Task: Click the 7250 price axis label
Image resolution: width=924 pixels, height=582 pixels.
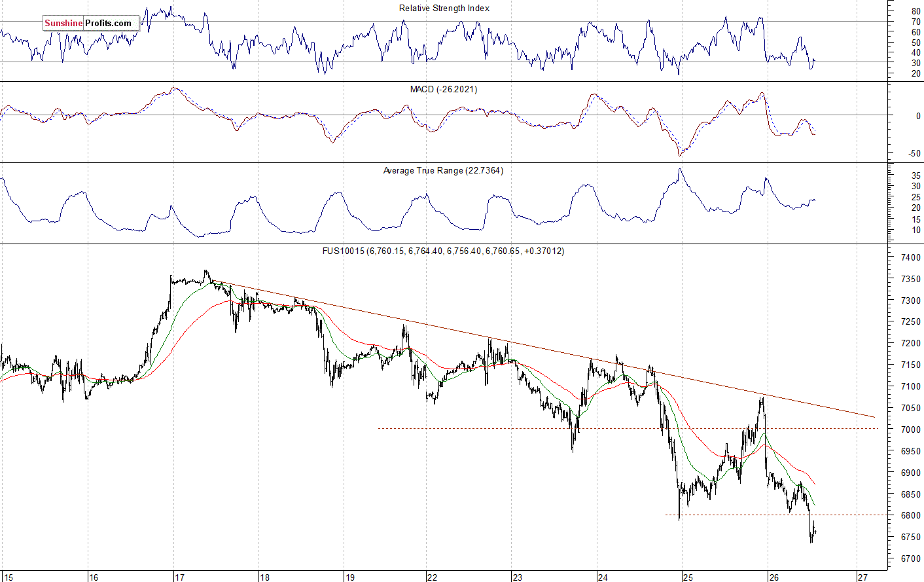Action: click(910, 322)
